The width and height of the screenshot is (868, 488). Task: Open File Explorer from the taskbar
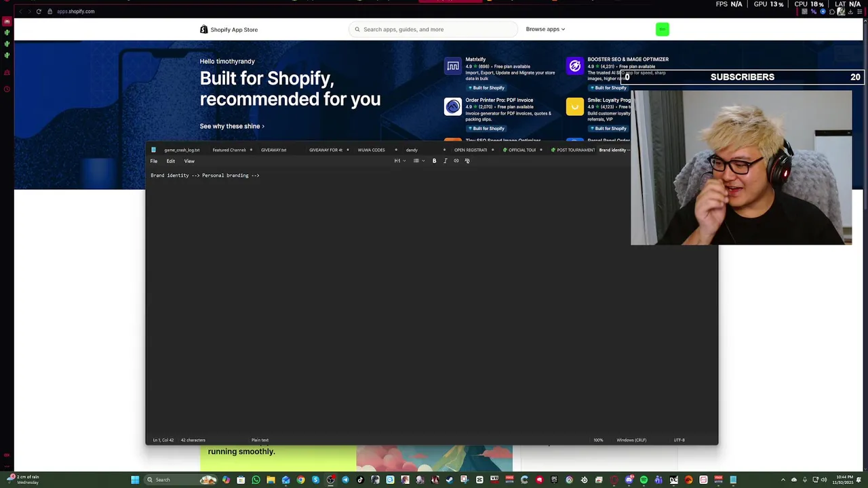click(x=271, y=480)
